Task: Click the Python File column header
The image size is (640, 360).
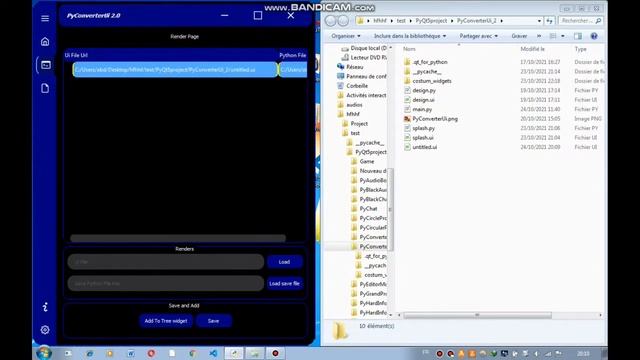Action: [293, 55]
